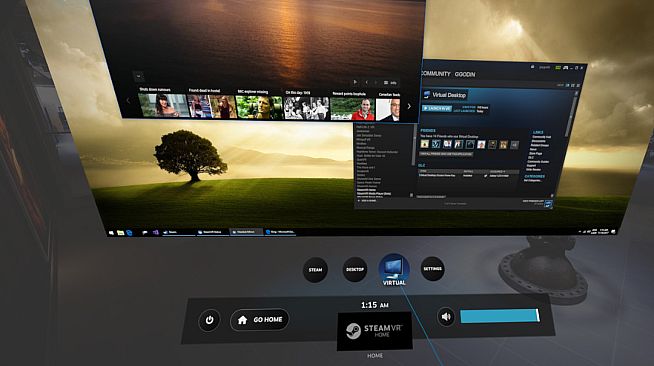Open the GGODIN profile menu in Steam
This screenshot has width=654, height=366.
click(x=465, y=74)
